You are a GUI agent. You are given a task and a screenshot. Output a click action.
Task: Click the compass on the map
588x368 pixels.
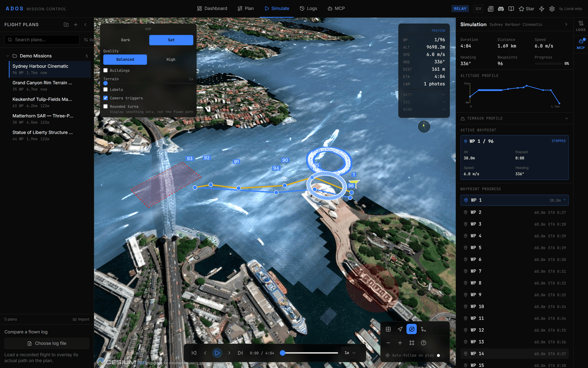pyautogui.click(x=424, y=127)
